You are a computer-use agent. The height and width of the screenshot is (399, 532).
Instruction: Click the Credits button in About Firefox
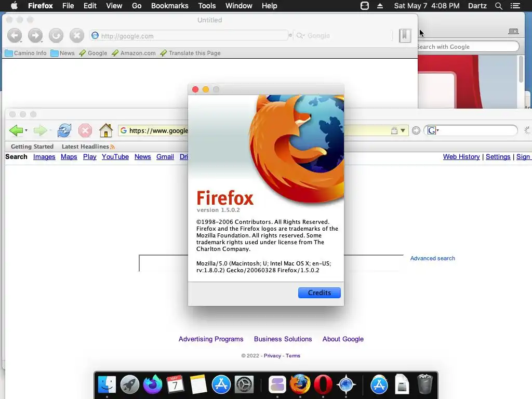tap(320, 292)
